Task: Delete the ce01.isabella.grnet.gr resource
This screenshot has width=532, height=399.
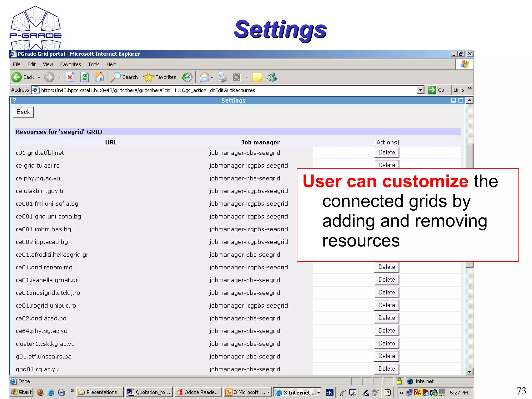Action: click(x=387, y=280)
